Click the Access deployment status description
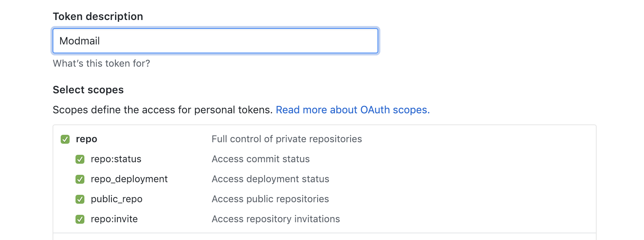 [x=270, y=179]
